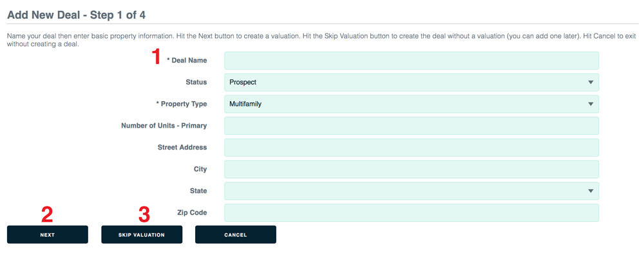The width and height of the screenshot is (644, 254).
Task: Focus the Street Address text box
Action: (x=411, y=147)
